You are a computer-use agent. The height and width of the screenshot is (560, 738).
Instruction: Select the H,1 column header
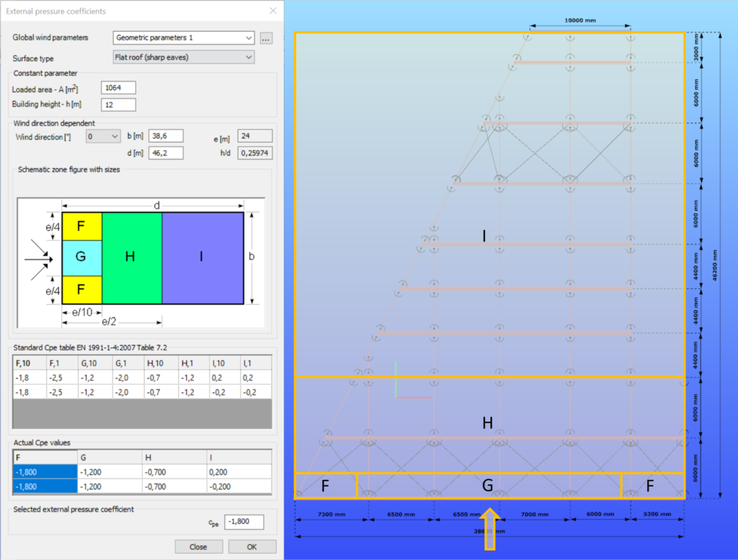coord(193,363)
